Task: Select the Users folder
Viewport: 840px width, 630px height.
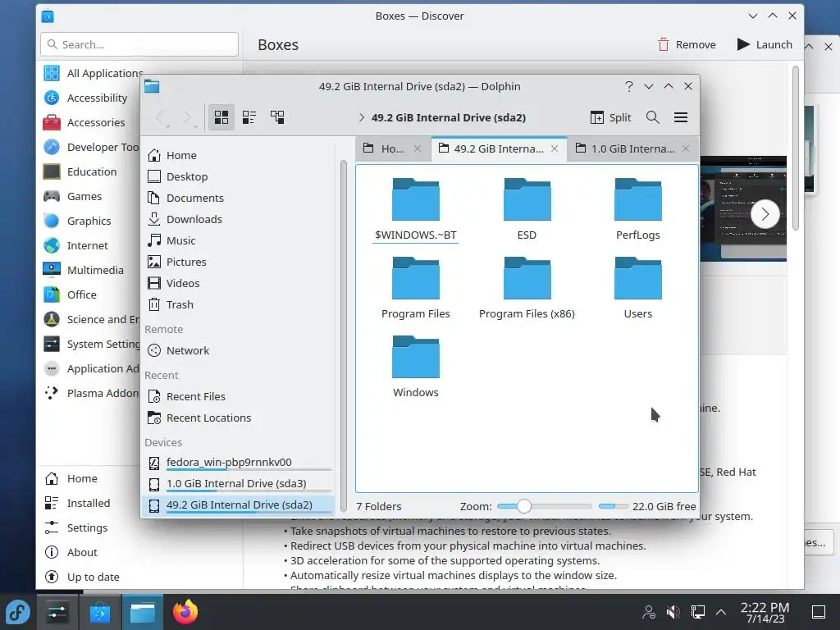Action: [638, 288]
